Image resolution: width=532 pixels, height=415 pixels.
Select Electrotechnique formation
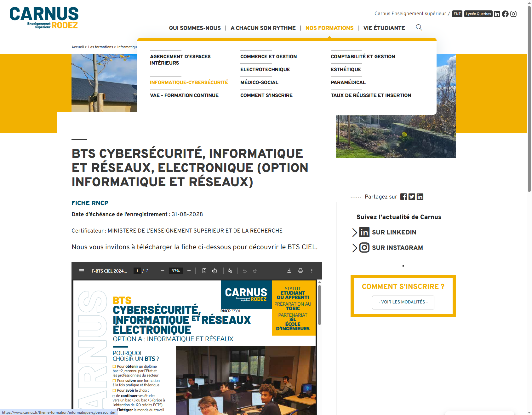click(265, 69)
